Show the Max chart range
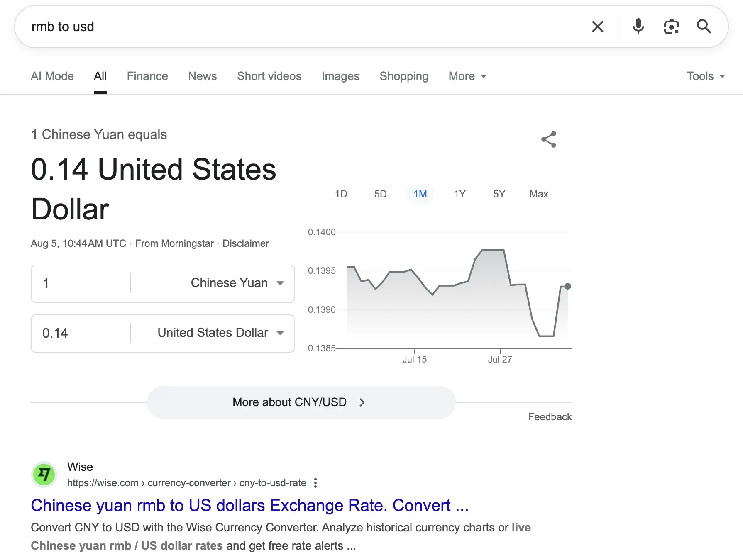The width and height of the screenshot is (743, 560). 539,194
